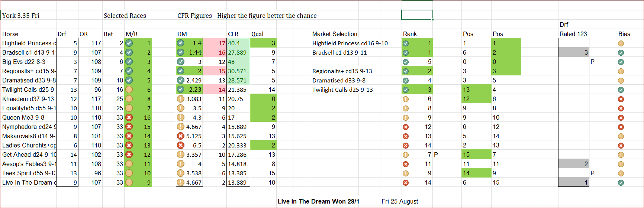Select the Market Selection header cell

pyautogui.click(x=335, y=34)
